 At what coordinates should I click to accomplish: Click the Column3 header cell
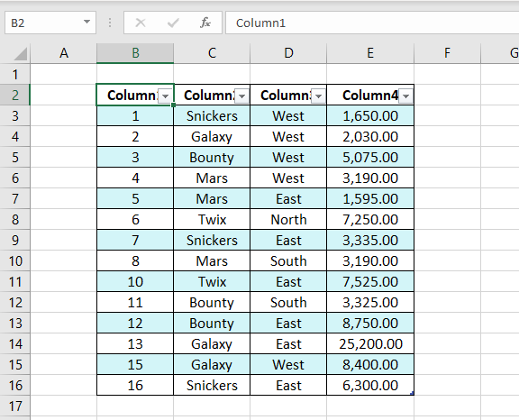coord(288,95)
